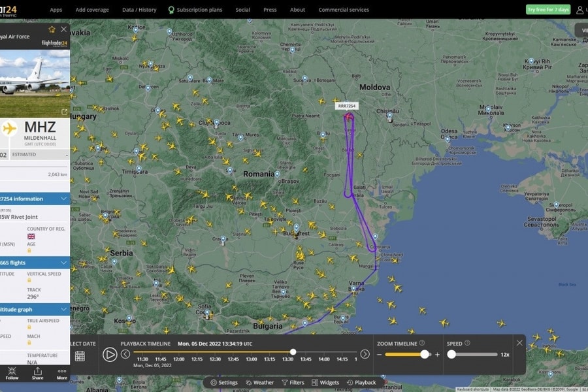Decrease timeline zoom with the minus button
Screen dimensions: 588x392
[x=379, y=355]
